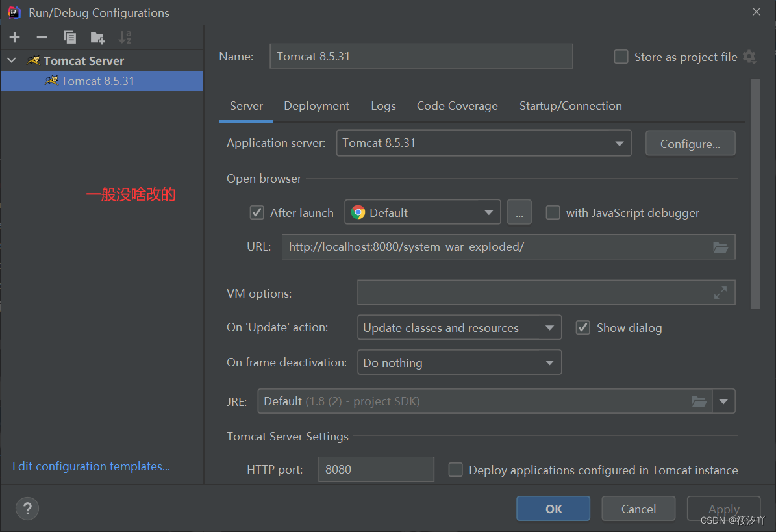Open the Default browser dropdown

[422, 212]
